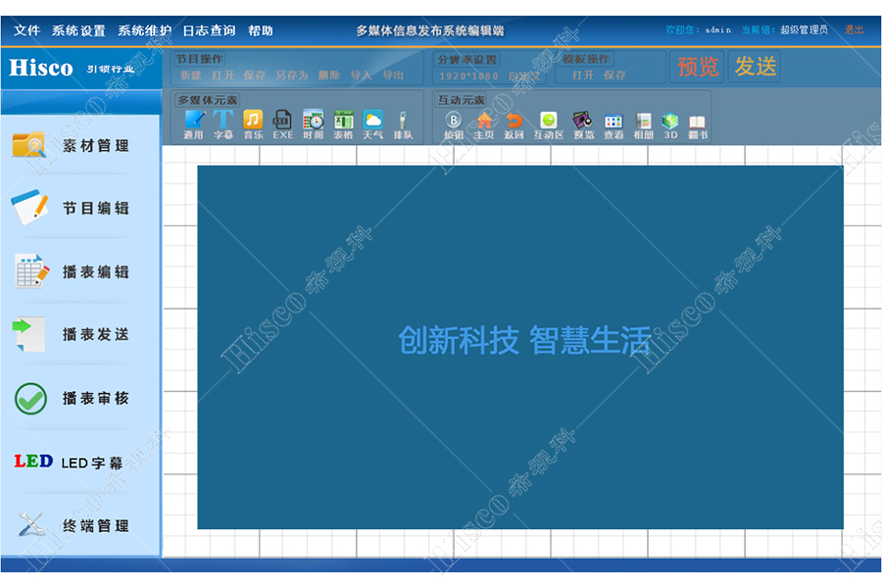Image resolution: width=882 pixels, height=588 pixels.
Task: Insert a 相册 (album) element
Action: tap(643, 122)
